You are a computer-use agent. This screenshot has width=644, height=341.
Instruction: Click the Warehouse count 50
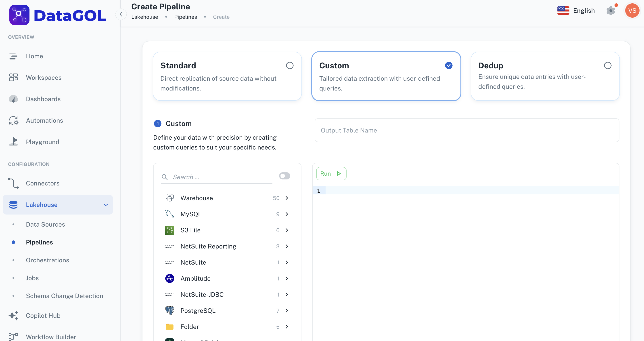(x=276, y=198)
